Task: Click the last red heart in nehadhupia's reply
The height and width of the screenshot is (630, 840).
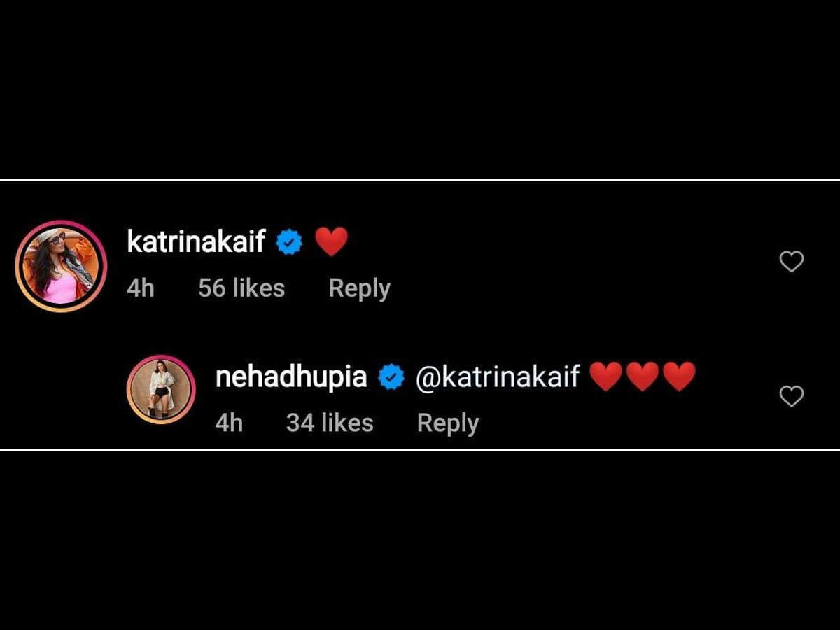Action: pyautogui.click(x=679, y=377)
